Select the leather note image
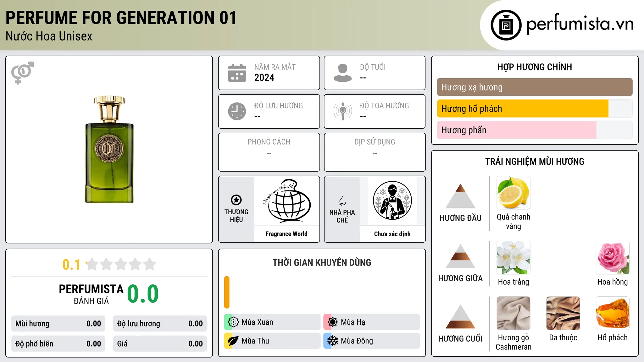 coord(563,313)
